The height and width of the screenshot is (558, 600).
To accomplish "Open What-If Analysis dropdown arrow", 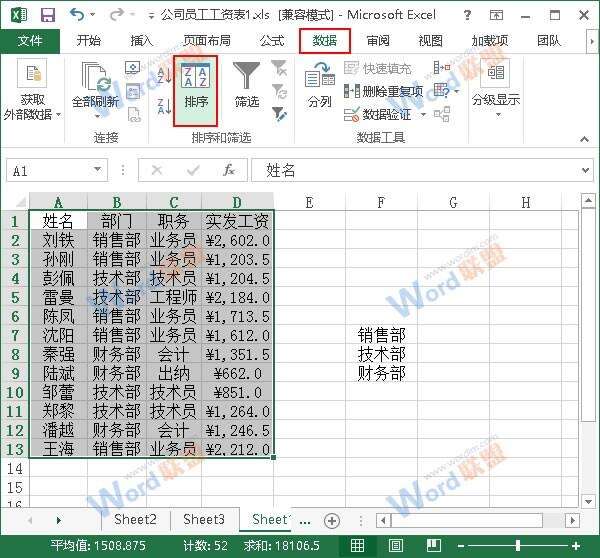I will point(457,91).
